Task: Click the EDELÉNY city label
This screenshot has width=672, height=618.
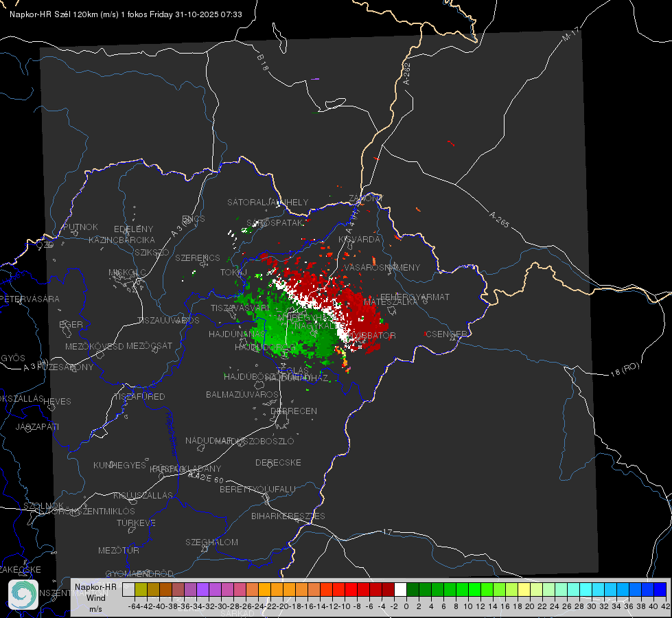Action: pyautogui.click(x=134, y=229)
